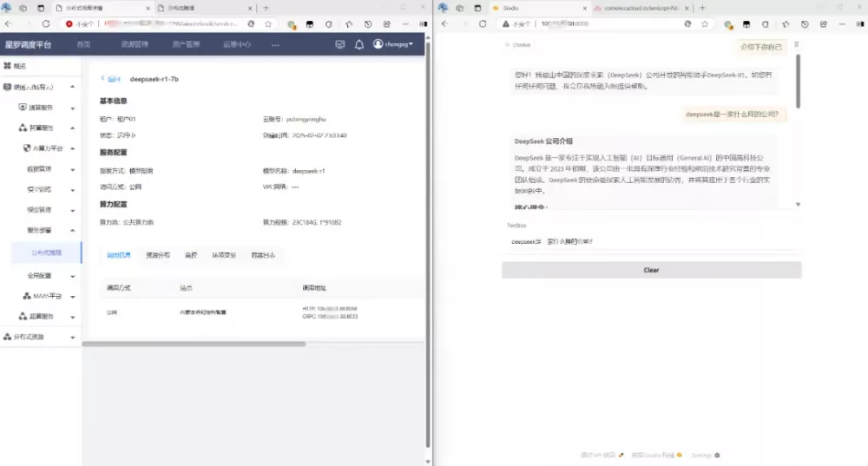Click the API link in the Gradio footer
The height and width of the screenshot is (466, 868).
click(602, 455)
